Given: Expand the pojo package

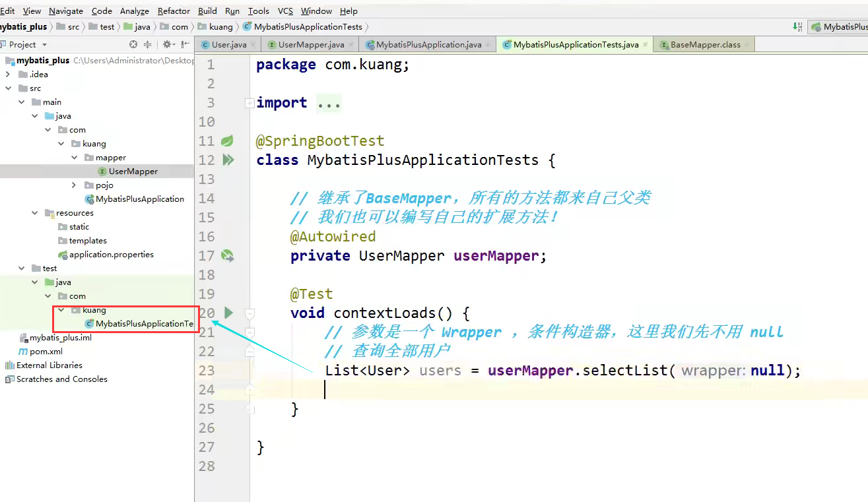Looking at the screenshot, I should [75, 185].
